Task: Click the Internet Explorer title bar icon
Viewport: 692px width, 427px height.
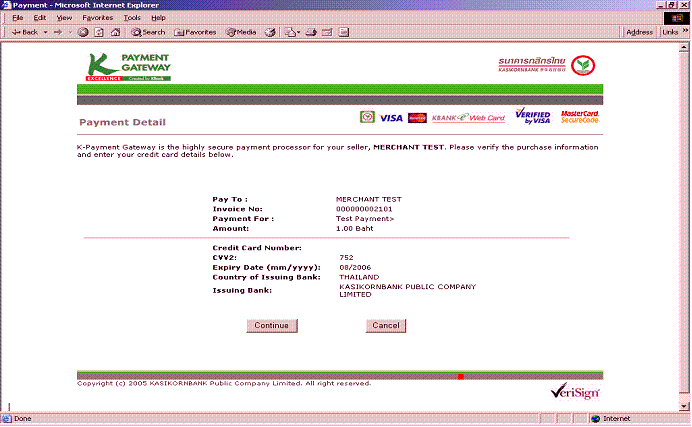Action: 6,5
